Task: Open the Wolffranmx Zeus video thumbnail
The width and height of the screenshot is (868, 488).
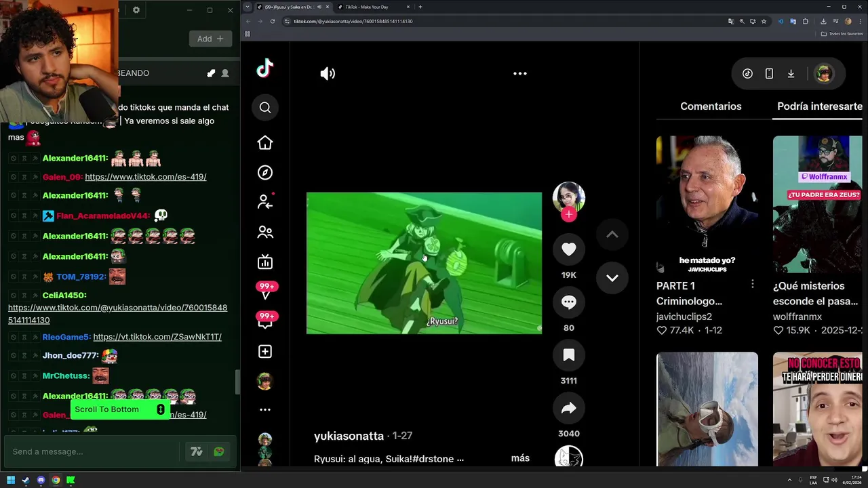Action: pyautogui.click(x=817, y=205)
